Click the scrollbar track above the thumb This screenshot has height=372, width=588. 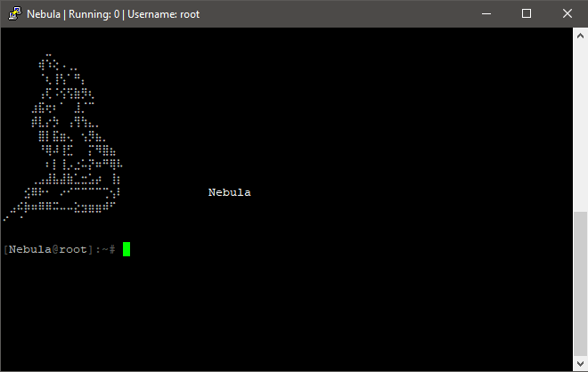pyautogui.click(x=580, y=127)
